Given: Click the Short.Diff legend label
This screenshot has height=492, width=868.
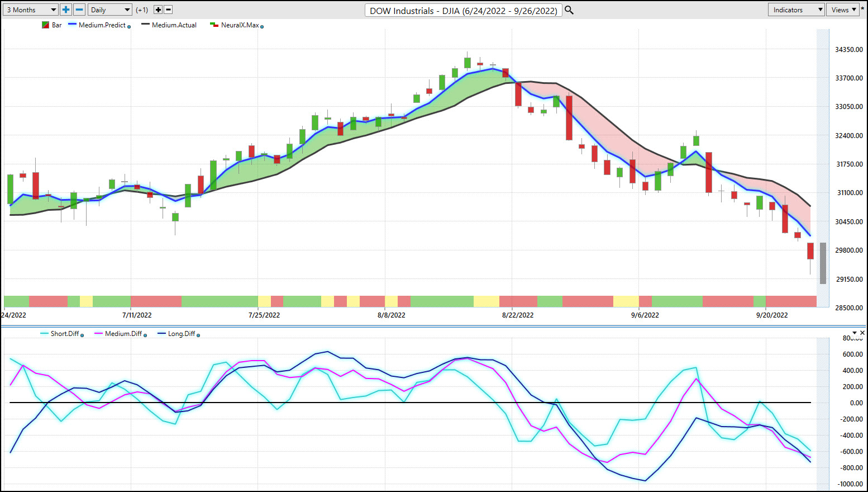Looking at the screenshot, I should click(65, 334).
